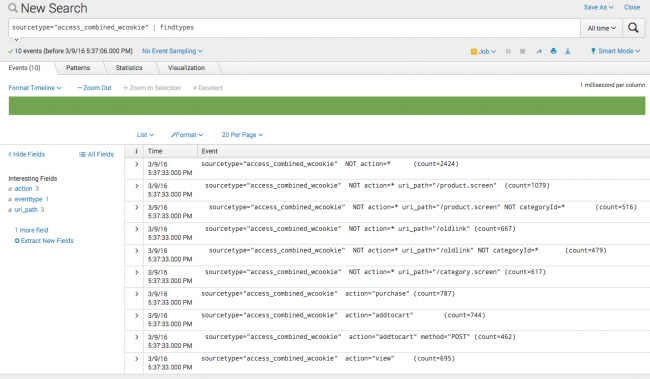This screenshot has width=650, height=379.
Task: Click Zoom to Selection
Action: click(152, 88)
